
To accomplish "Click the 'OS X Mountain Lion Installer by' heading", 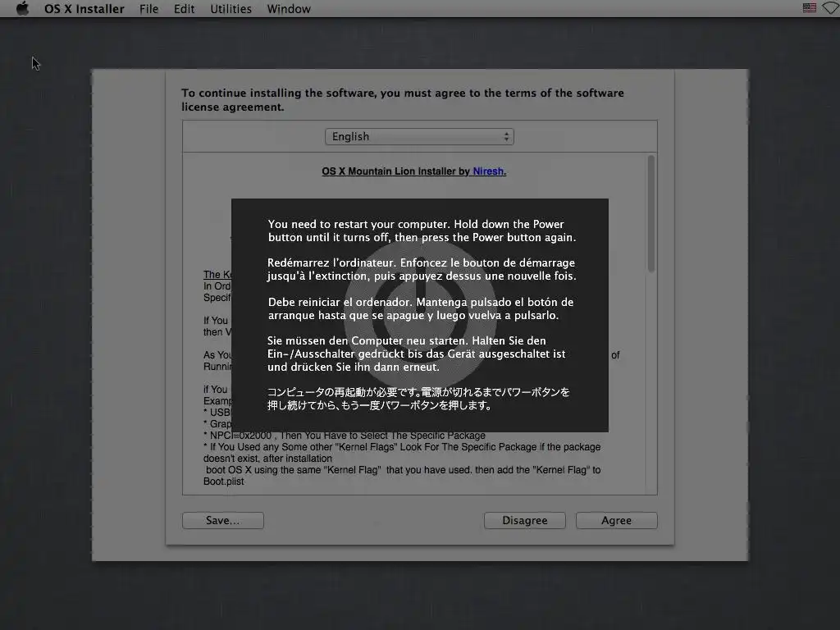I will pos(396,171).
